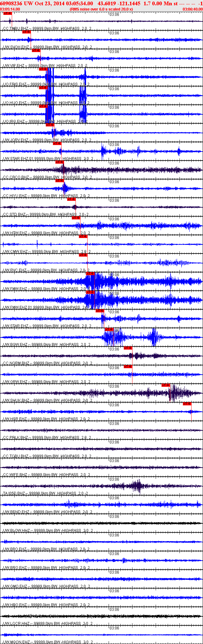Click the end time 03:06:40.00 label
Image resolution: width=203 pixels, height=644 pixels.
click(x=192, y=9)
